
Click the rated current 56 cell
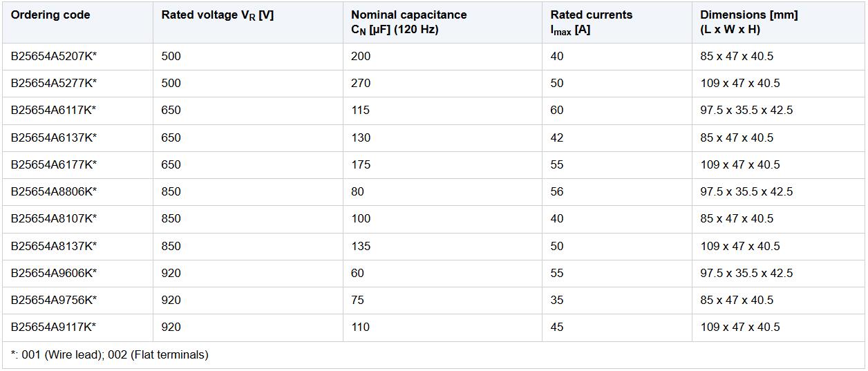[557, 191]
